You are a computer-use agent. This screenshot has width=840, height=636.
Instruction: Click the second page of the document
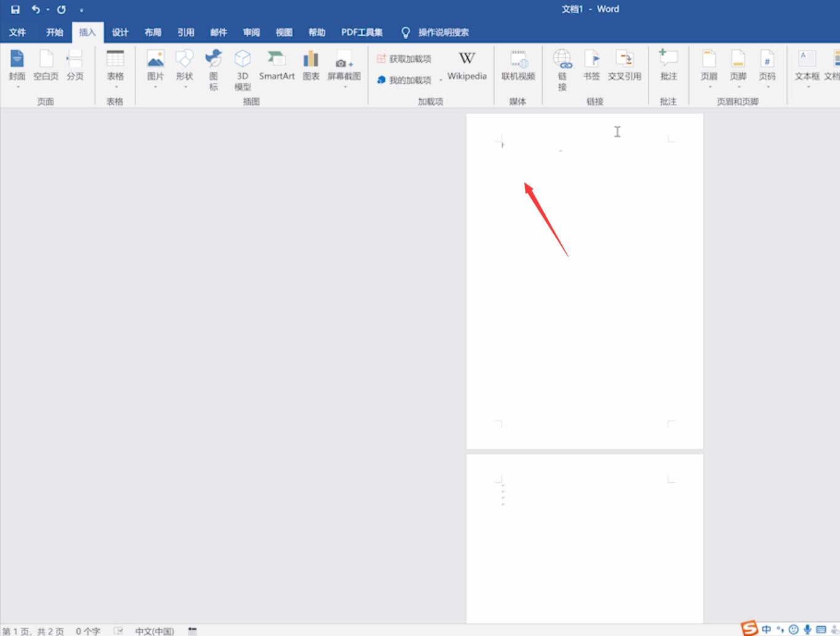(585, 539)
